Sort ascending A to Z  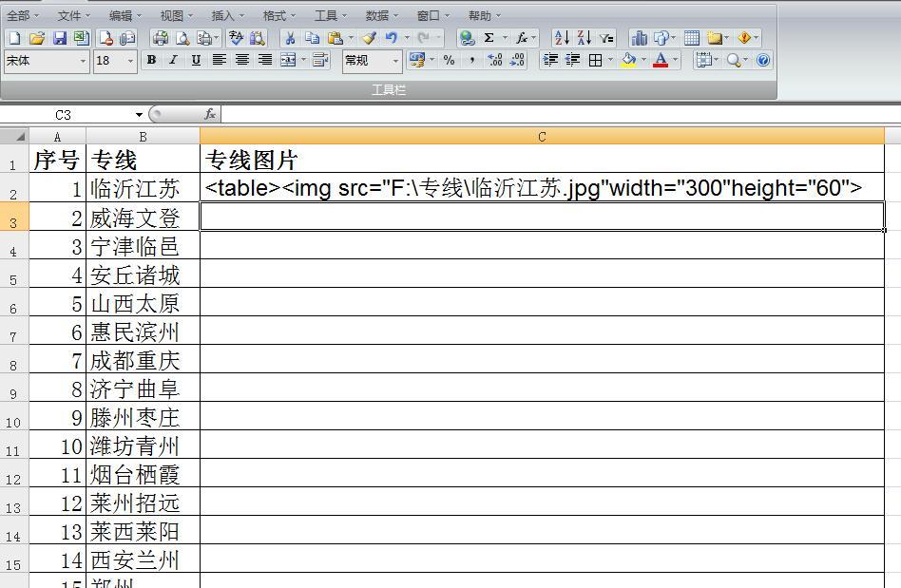(x=562, y=38)
